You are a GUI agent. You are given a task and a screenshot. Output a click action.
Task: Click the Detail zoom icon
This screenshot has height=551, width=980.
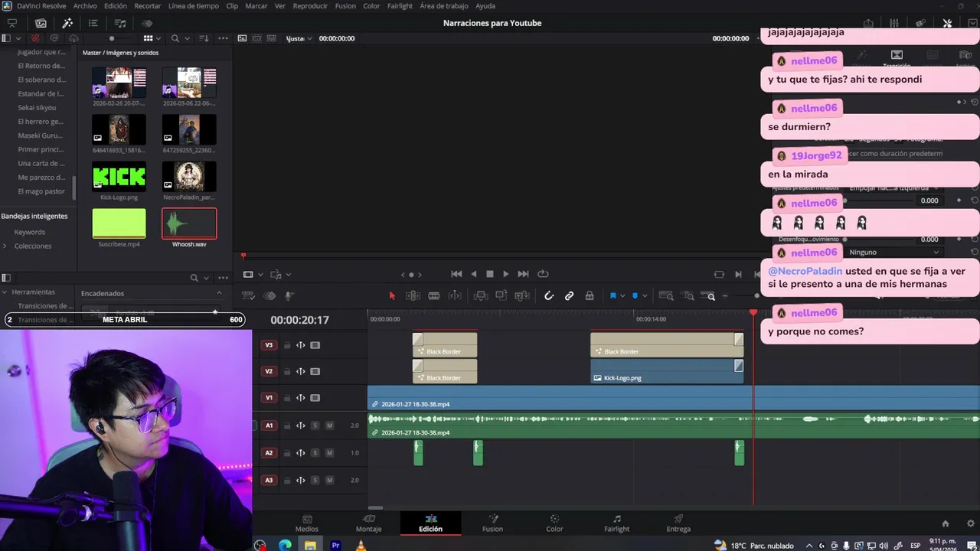[689, 295]
